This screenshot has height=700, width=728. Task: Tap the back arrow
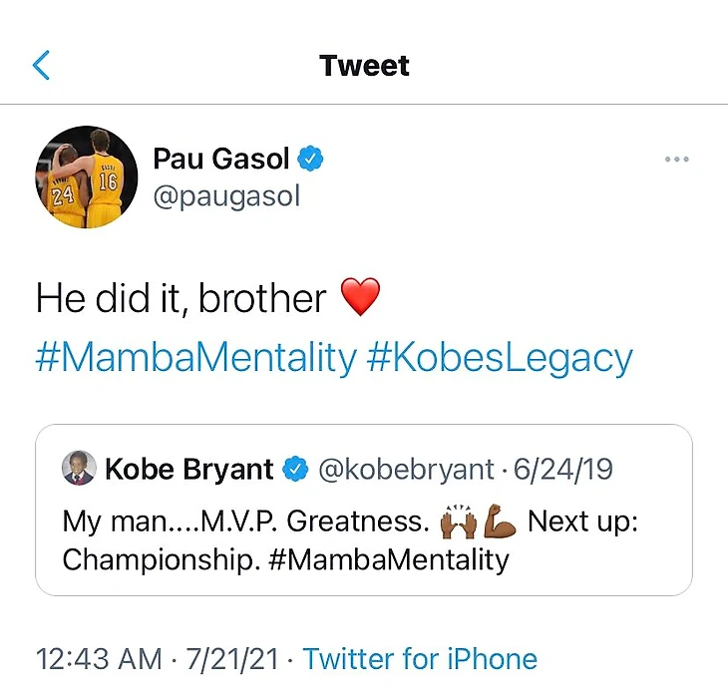[x=41, y=66]
